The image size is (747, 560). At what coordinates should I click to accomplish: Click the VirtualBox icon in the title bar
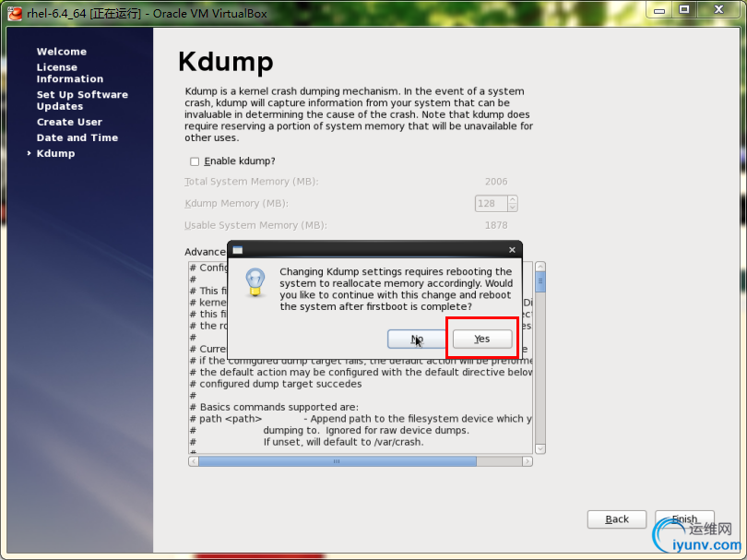[x=15, y=13]
